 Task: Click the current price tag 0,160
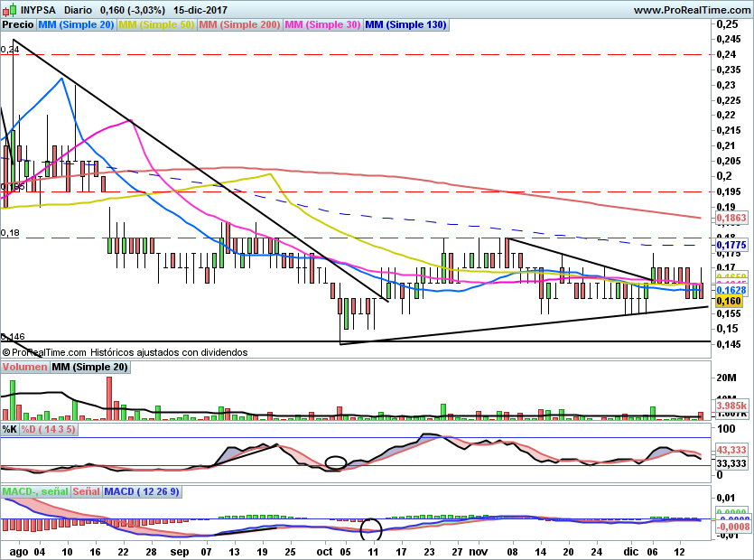(729, 301)
